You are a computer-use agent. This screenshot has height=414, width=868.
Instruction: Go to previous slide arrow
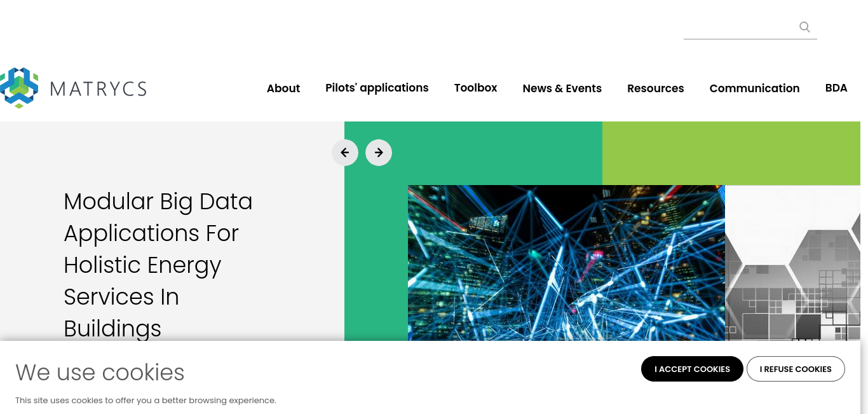[345, 153]
